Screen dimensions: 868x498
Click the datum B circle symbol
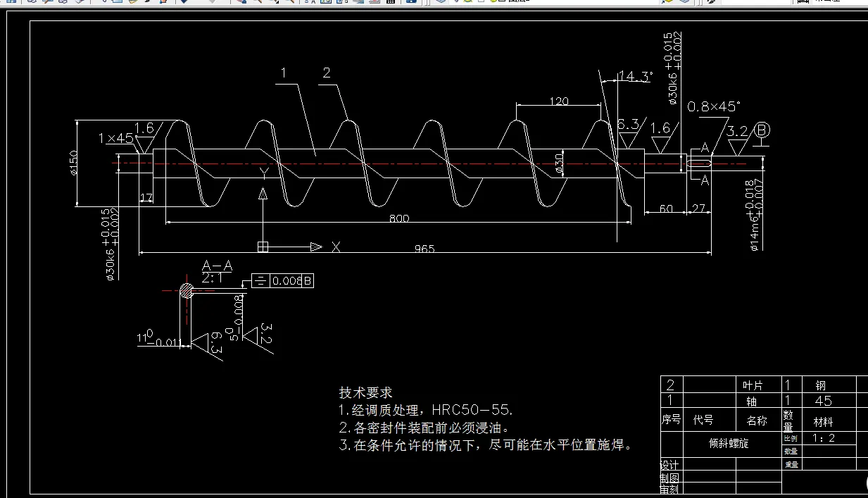[x=762, y=130]
